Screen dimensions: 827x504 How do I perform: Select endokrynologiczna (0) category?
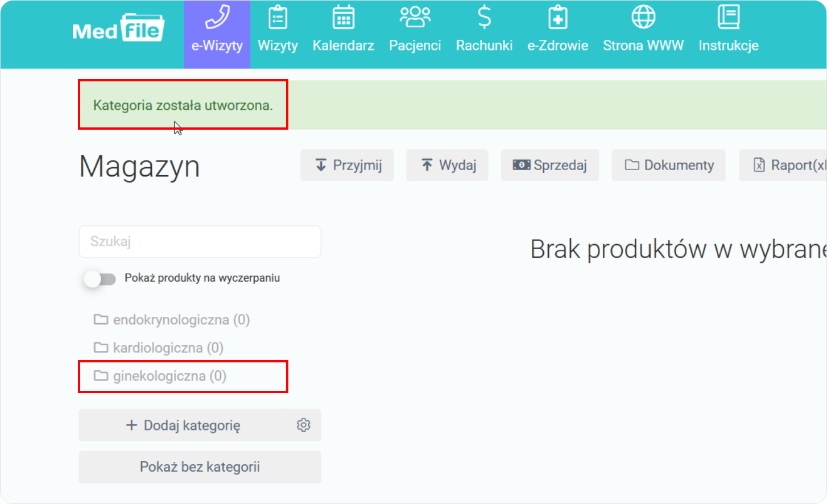[x=172, y=320]
